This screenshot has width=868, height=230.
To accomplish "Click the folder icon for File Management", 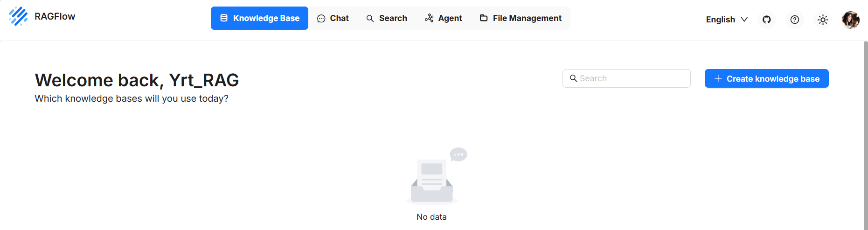I will (x=484, y=18).
